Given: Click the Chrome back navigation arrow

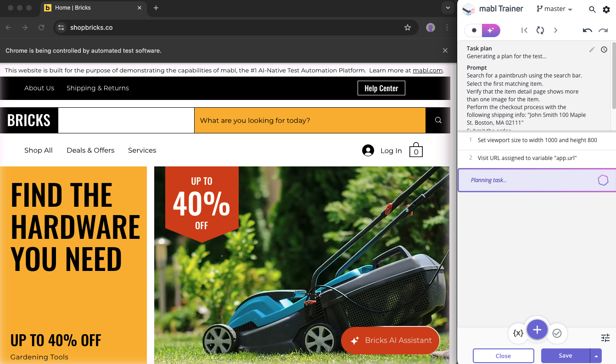Looking at the screenshot, I should pyautogui.click(x=8, y=28).
